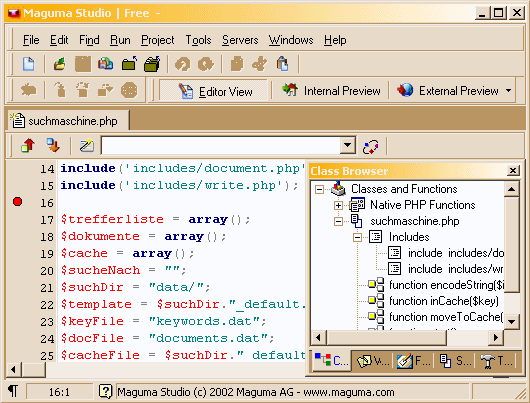Open the Run menu
Screen dimensions: 530x403
pos(120,40)
